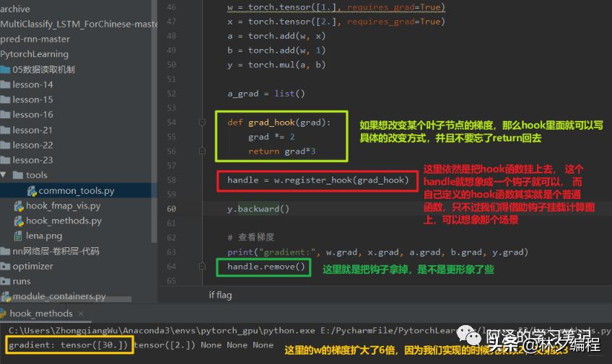Open the python.exe path link in console

[x=162, y=331]
